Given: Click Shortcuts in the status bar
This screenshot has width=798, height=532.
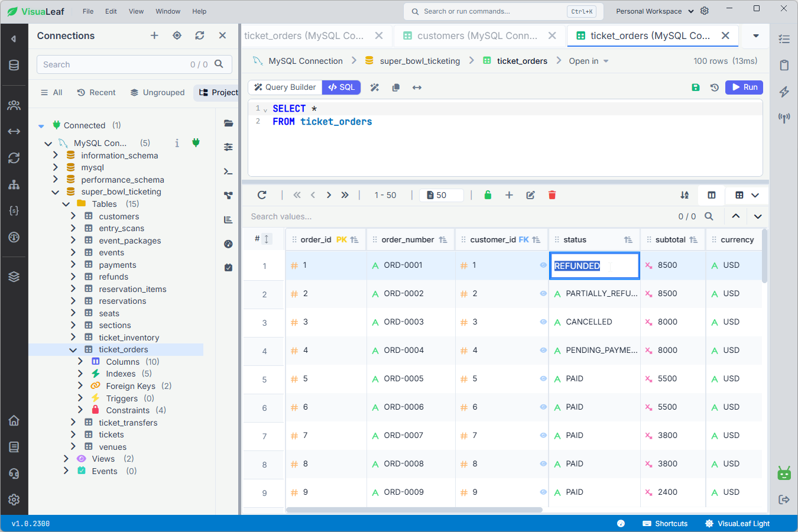Looking at the screenshot, I should point(665,524).
